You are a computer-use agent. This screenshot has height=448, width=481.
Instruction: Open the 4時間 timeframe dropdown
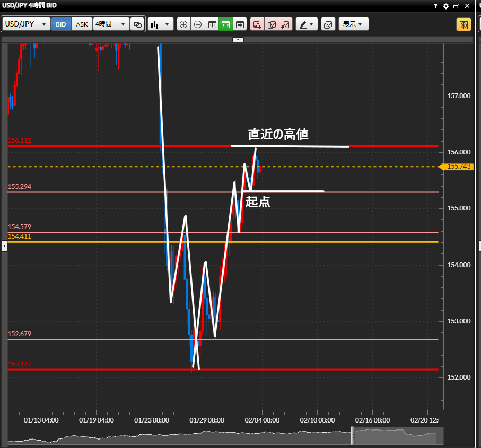111,24
